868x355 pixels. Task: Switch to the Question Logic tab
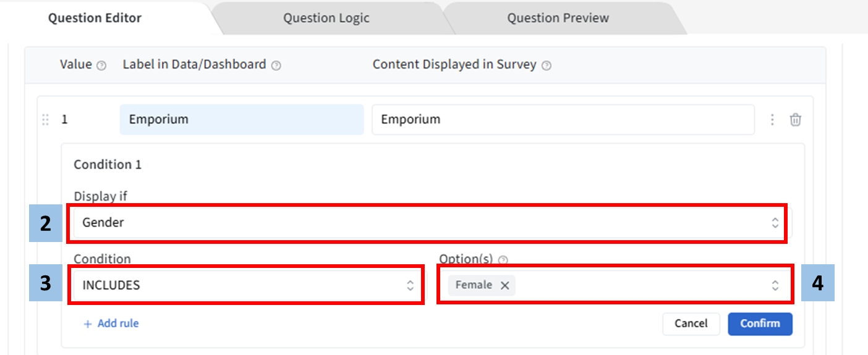tap(326, 18)
